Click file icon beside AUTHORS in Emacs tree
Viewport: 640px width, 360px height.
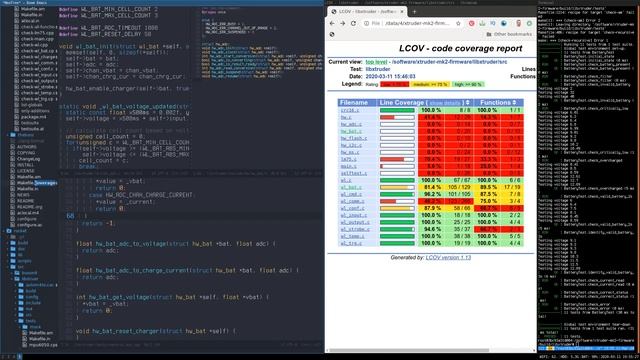12,147
